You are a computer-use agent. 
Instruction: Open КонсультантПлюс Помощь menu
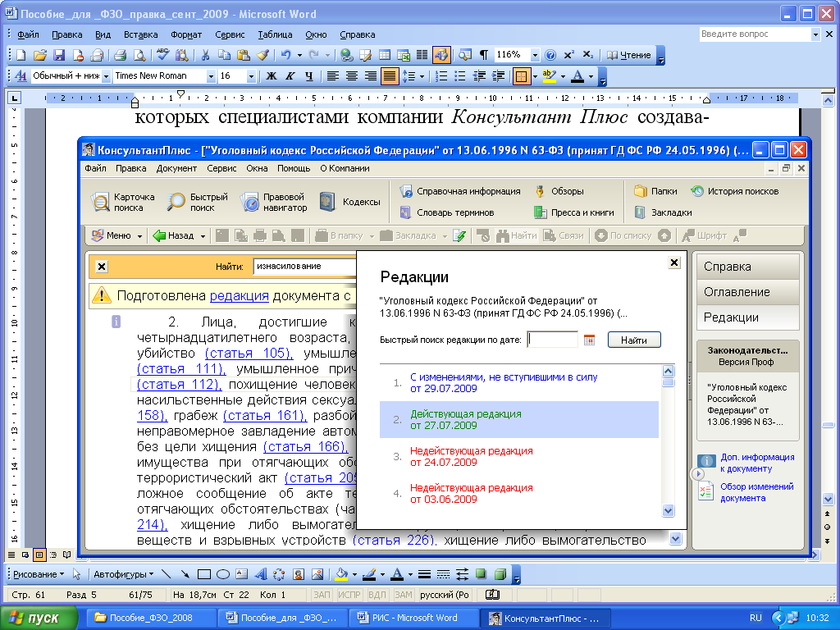tap(294, 168)
